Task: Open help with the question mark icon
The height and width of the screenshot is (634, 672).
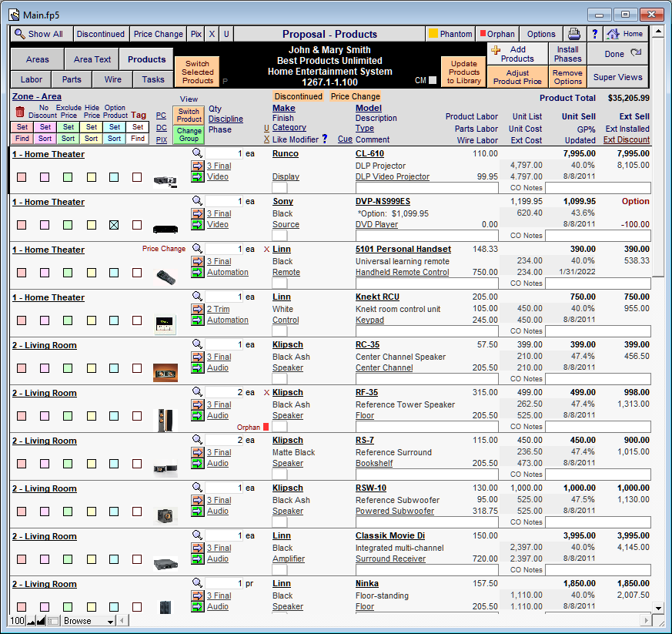Action: pyautogui.click(x=594, y=34)
